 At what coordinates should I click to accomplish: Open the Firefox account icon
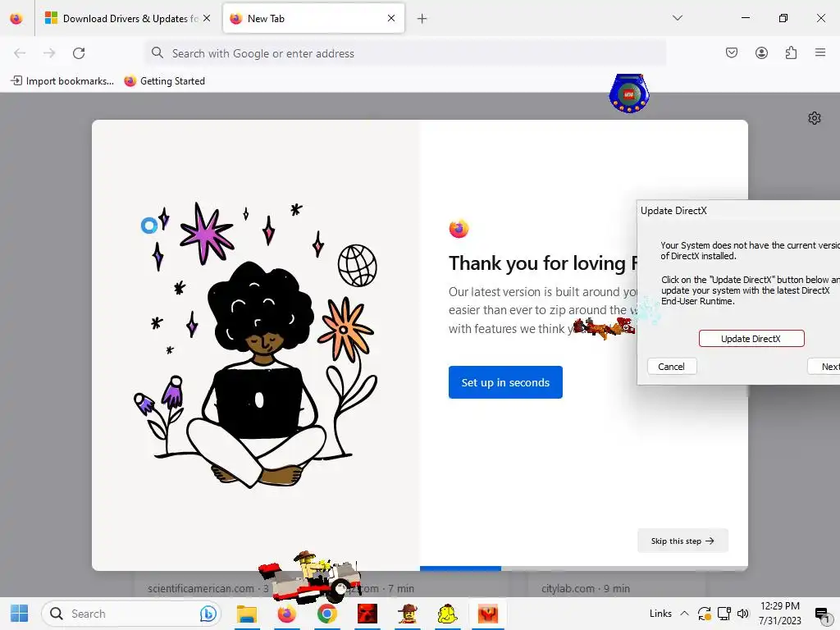(761, 52)
